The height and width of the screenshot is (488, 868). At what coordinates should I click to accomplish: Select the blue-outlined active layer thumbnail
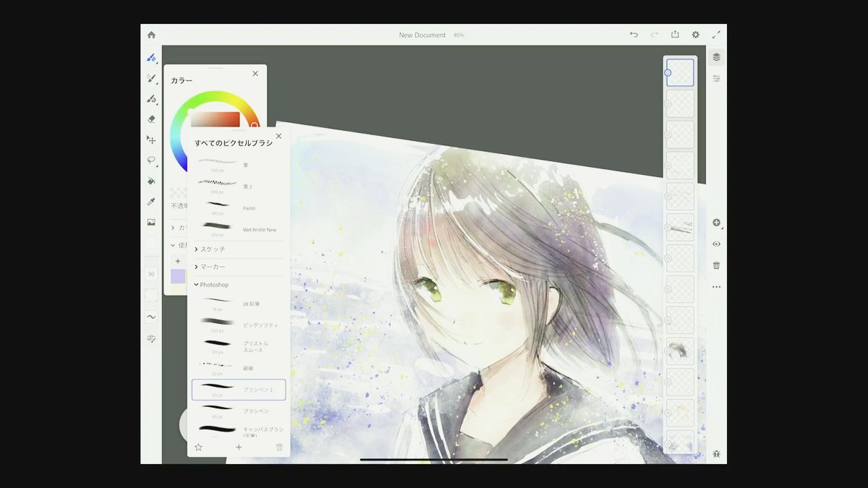pyautogui.click(x=680, y=72)
